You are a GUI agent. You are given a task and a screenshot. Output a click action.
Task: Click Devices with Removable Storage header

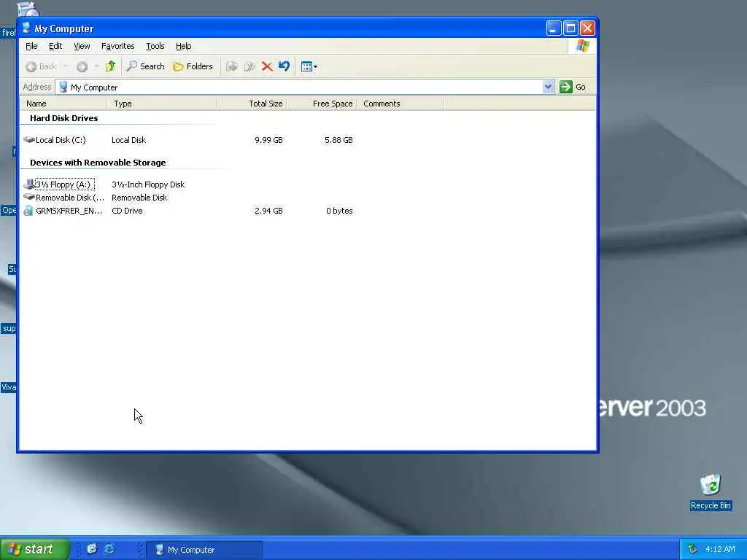click(x=98, y=163)
